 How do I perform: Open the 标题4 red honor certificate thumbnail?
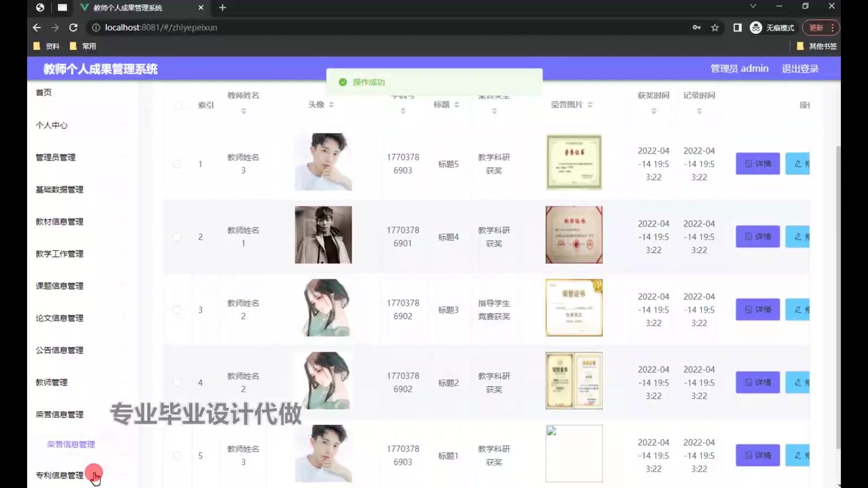[574, 235]
